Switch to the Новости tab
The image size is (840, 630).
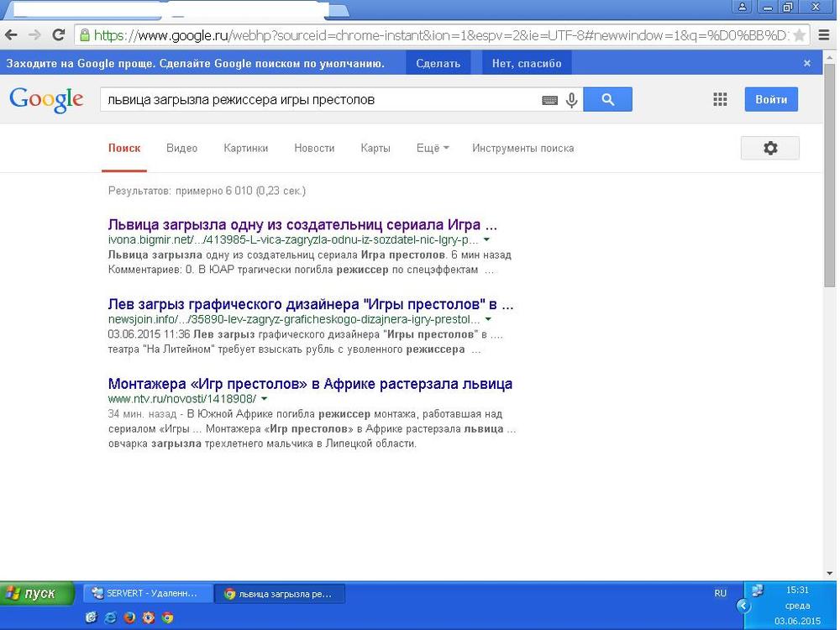tap(314, 148)
